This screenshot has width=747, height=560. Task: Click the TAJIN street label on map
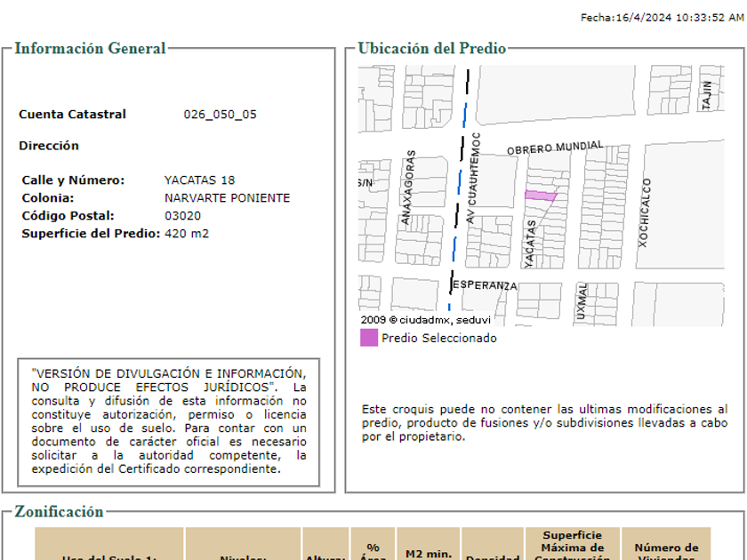(x=708, y=95)
